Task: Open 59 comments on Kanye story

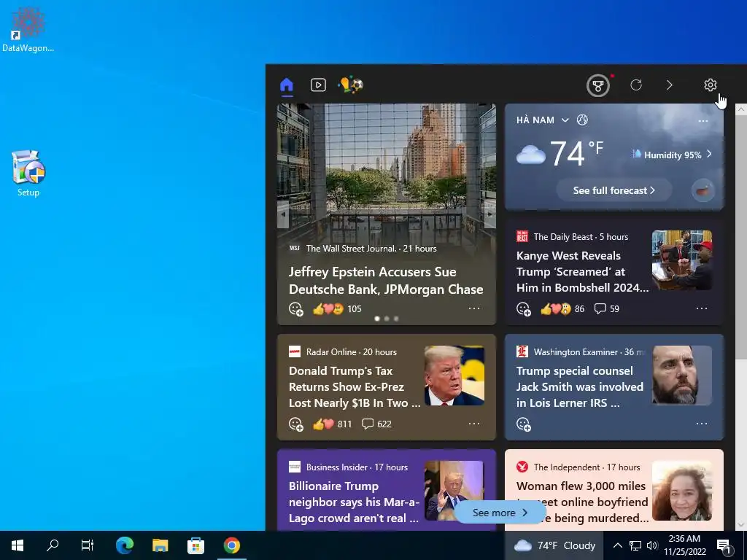Action: [x=606, y=309]
